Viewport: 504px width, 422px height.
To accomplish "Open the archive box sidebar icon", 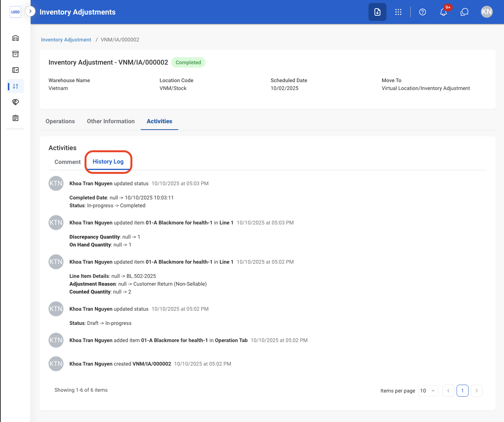I will pyautogui.click(x=15, y=54).
